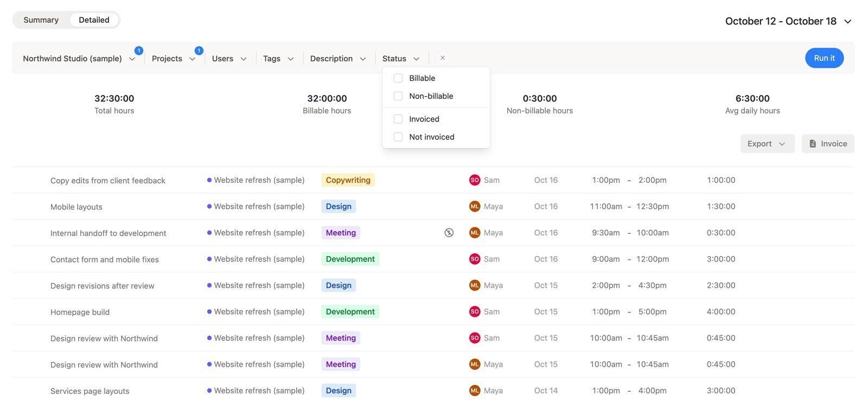The image size is (868, 402).
Task: Click the Copywriting tag
Action: 348,180
